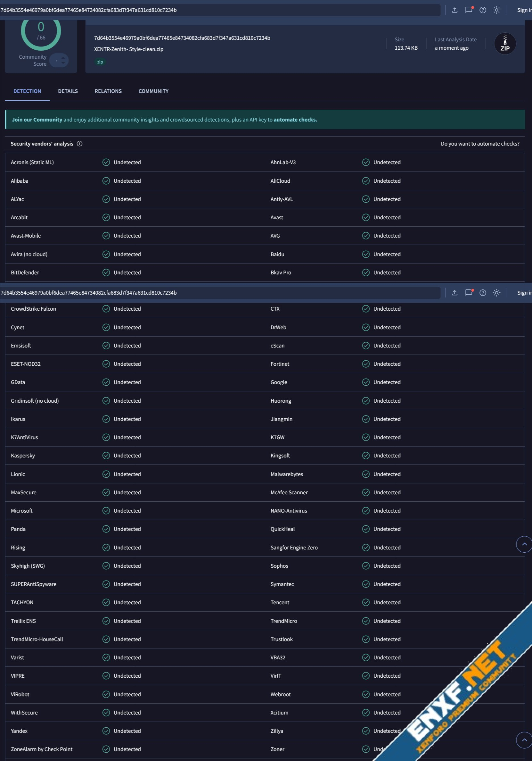
Task: Toggle the light/dark theme in the topmost header
Action: [x=496, y=10]
